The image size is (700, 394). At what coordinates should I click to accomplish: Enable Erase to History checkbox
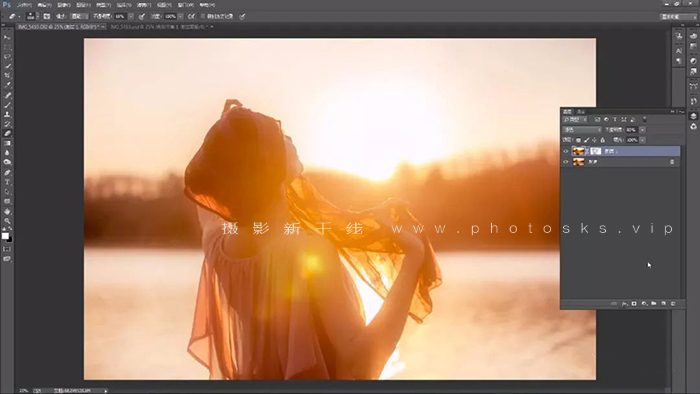(203, 17)
